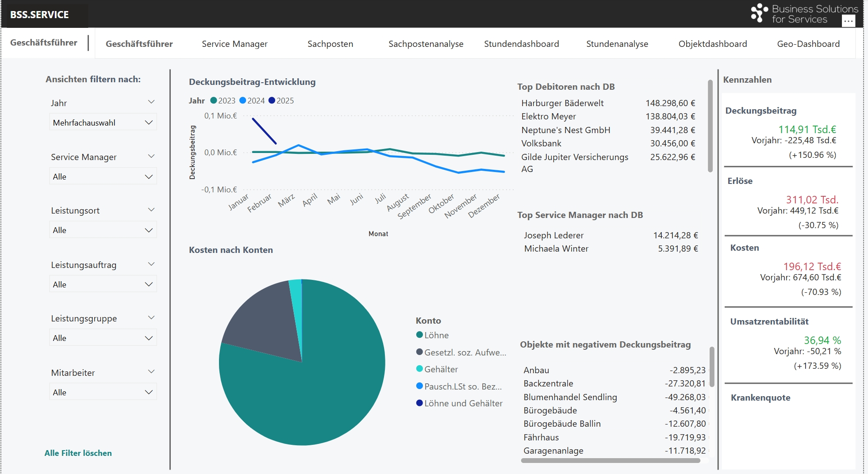The width and height of the screenshot is (868, 474).
Task: Select the Fährhaus object row
Action: 615,437
